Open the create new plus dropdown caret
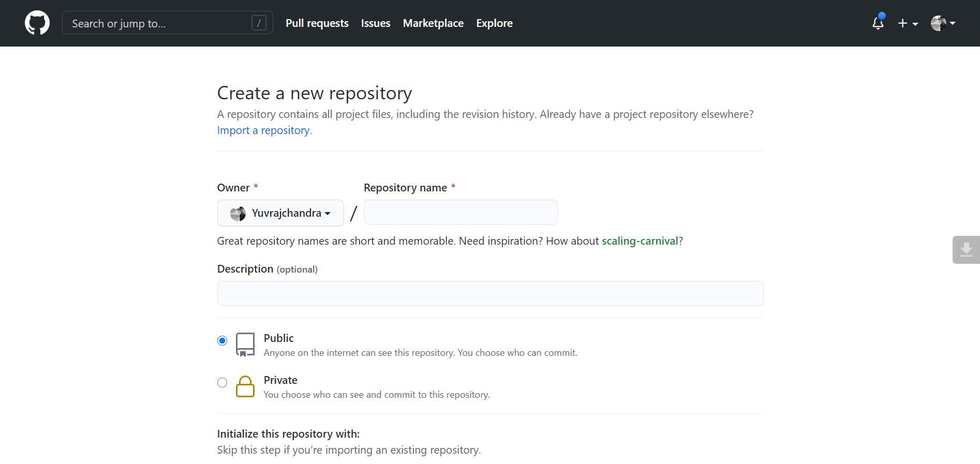 click(915, 24)
